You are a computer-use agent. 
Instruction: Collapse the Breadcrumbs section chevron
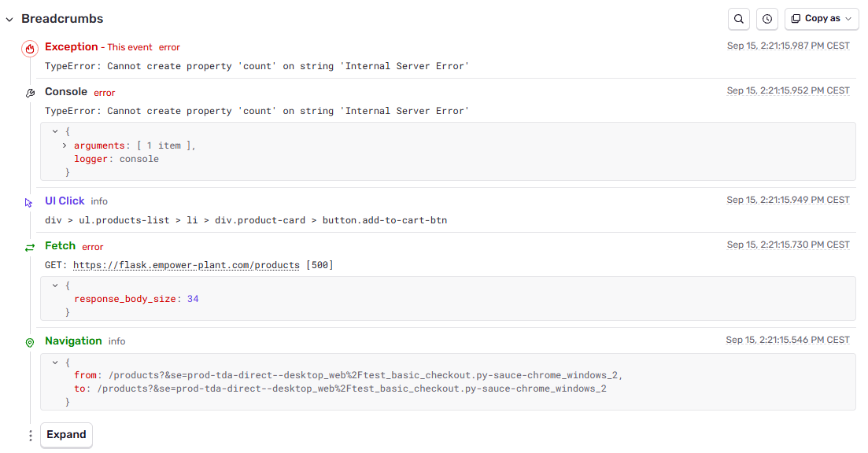[x=9, y=20]
